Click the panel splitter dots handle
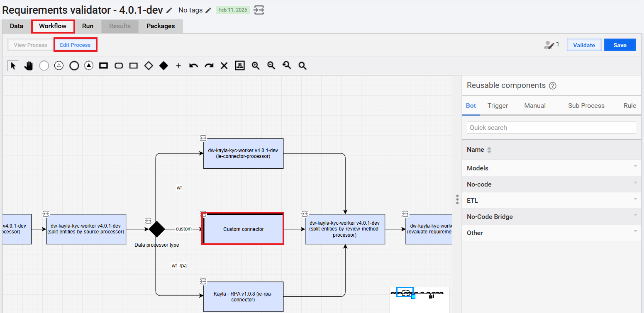This screenshot has height=313, width=644. pyautogui.click(x=457, y=199)
